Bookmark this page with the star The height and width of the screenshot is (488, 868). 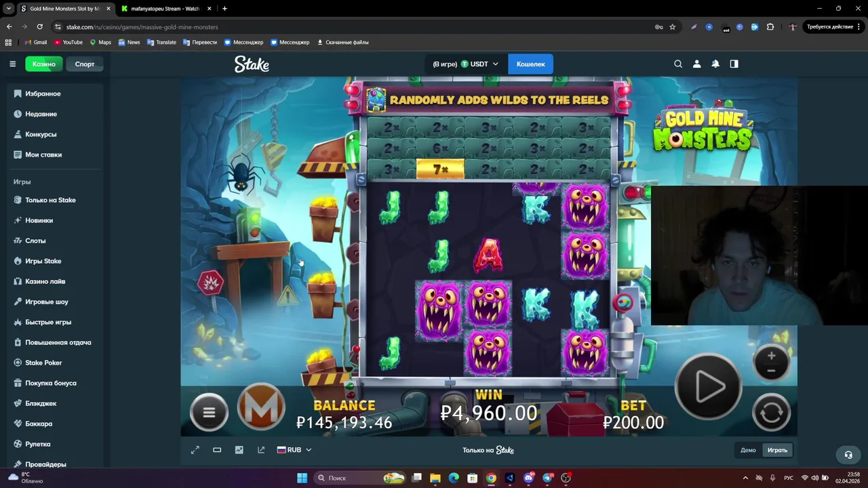click(672, 27)
